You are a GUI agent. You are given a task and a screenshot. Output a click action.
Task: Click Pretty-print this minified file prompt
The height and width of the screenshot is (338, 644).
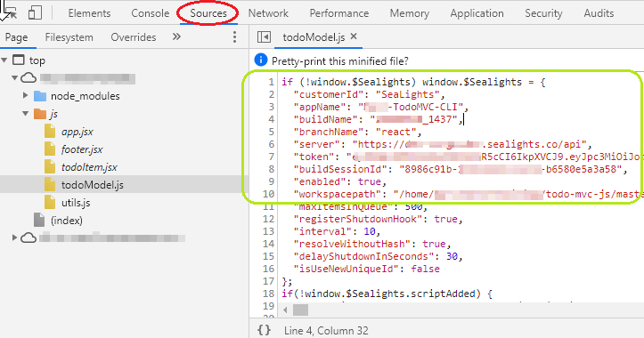(340, 61)
